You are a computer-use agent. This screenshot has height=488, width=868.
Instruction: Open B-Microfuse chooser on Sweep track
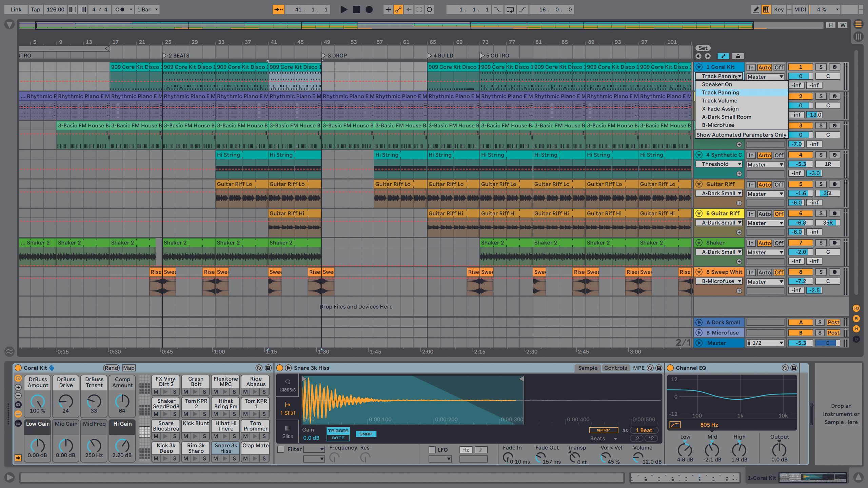click(x=719, y=281)
